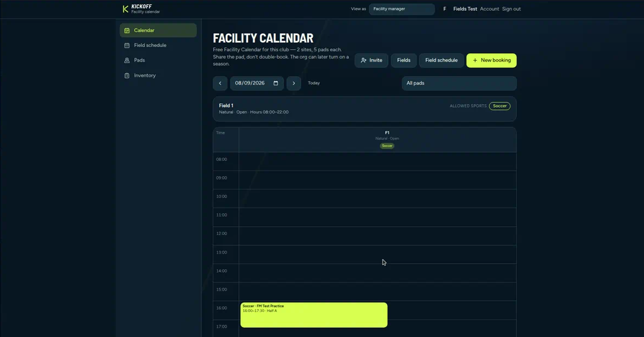
Task: Click the small Soccer badge under F1
Action: [x=387, y=146]
